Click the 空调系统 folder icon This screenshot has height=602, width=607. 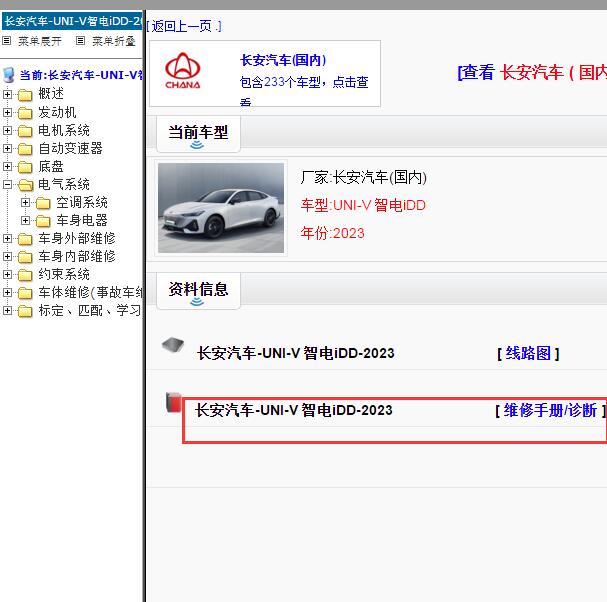pyautogui.click(x=43, y=203)
